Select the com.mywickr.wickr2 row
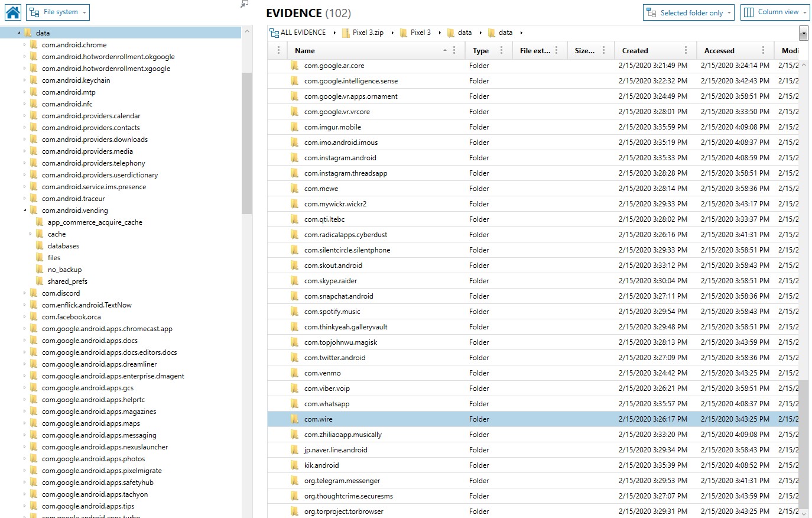 [x=533, y=204]
